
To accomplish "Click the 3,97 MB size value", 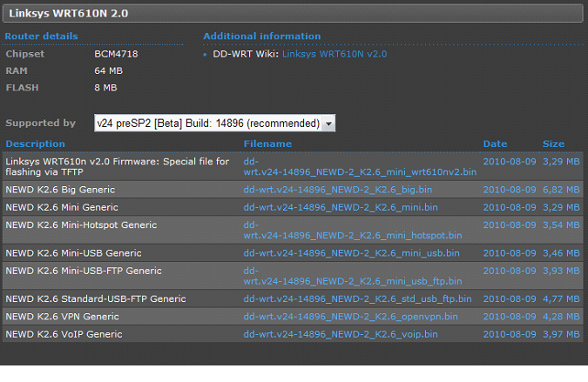I will point(561,334).
